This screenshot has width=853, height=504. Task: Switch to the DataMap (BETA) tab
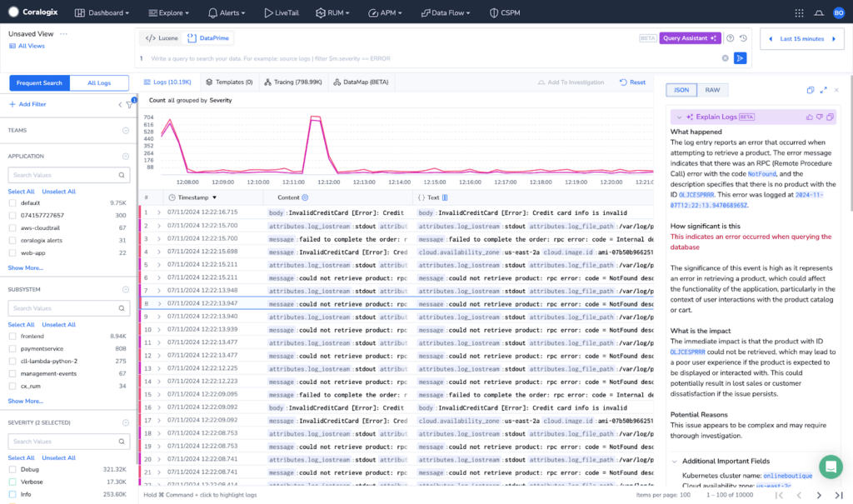(361, 82)
